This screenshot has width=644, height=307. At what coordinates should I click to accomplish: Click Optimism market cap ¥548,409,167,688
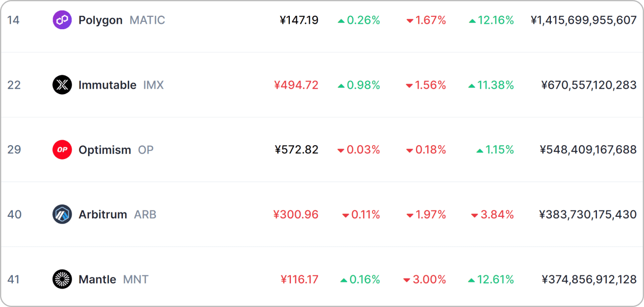click(x=589, y=150)
